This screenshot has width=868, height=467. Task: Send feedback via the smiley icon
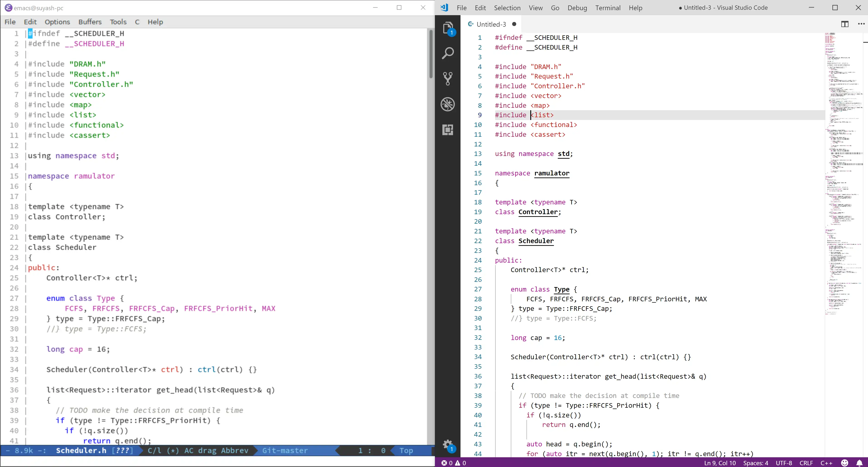click(x=845, y=463)
